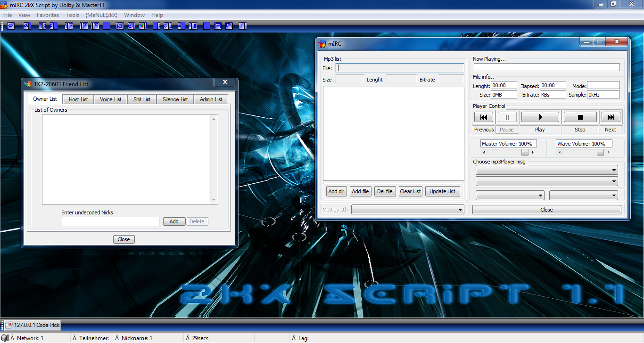Expand the upper Choose mp3Player msg dropdown

coord(547,170)
